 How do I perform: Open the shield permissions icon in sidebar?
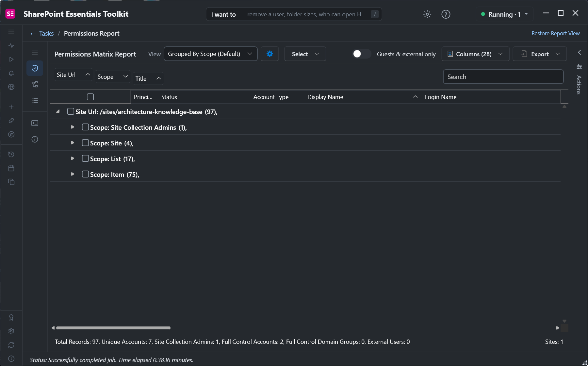point(35,68)
